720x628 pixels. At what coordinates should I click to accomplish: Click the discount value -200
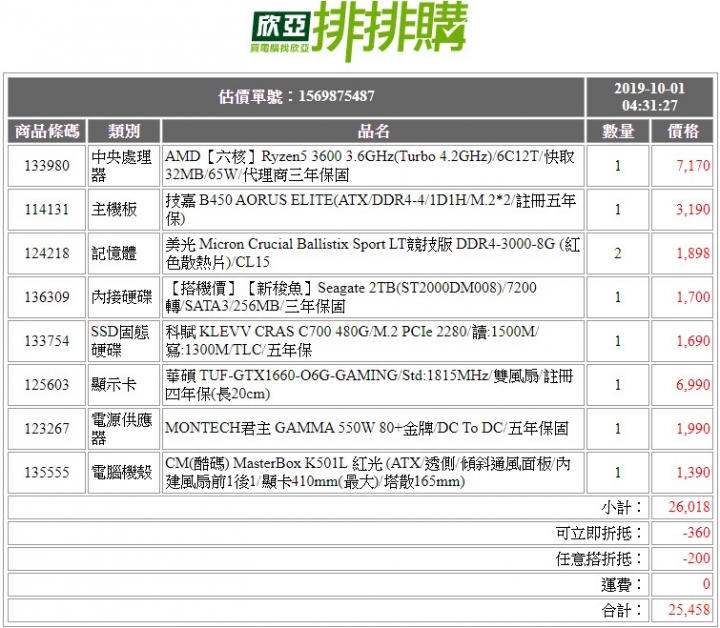[696, 558]
